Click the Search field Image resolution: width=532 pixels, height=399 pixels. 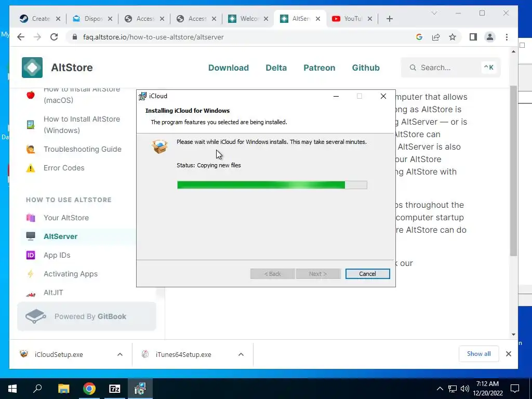[450, 68]
